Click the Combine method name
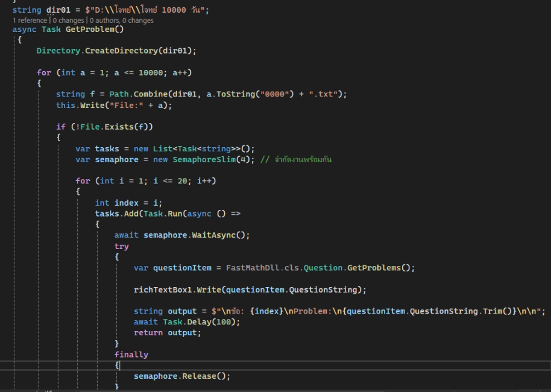551x392 pixels. [x=150, y=94]
